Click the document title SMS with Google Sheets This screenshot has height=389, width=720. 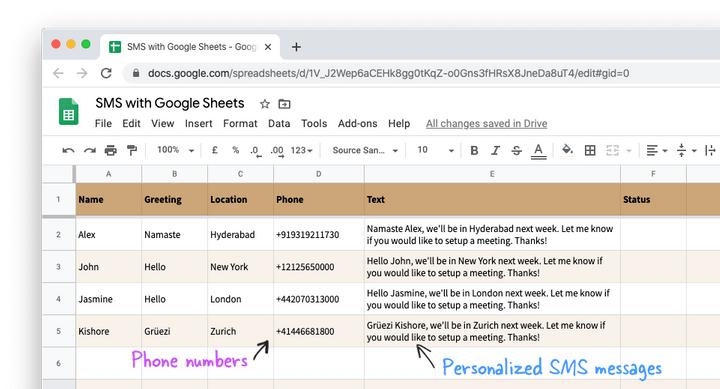pos(170,103)
